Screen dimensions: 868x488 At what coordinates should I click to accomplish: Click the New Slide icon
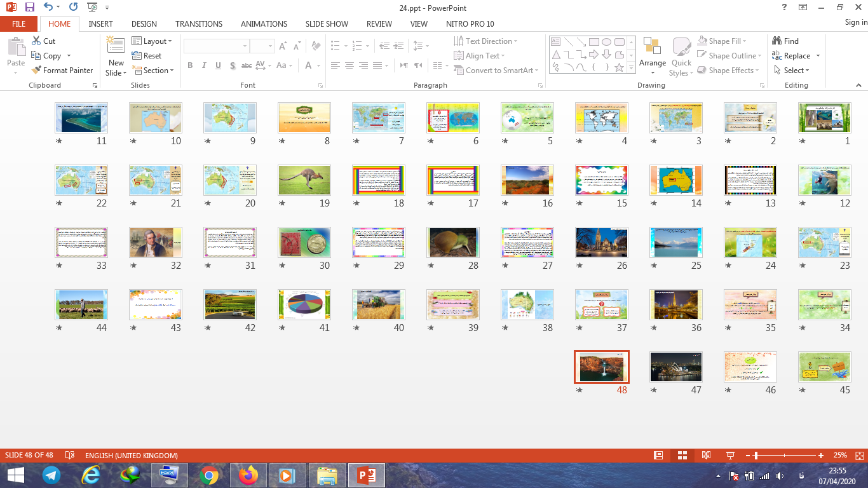coord(116,47)
